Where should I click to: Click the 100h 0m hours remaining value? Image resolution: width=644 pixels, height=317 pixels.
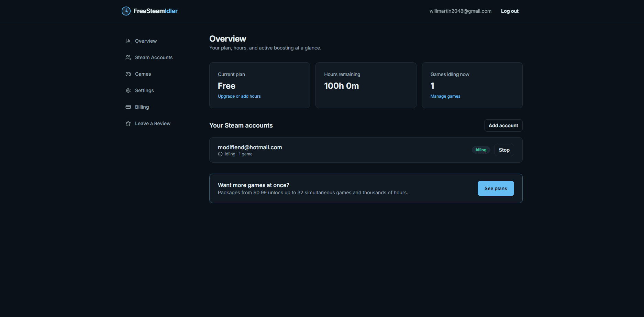342,86
